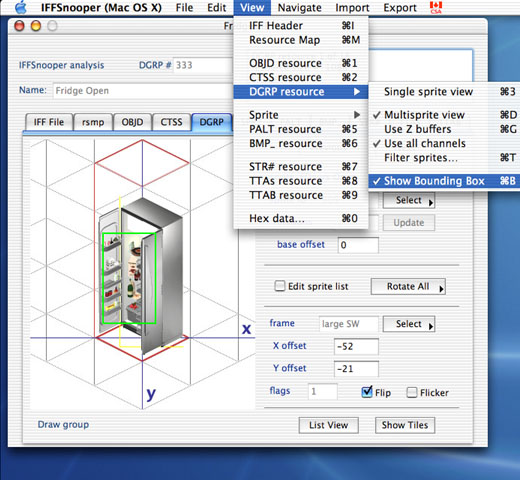
Task: Click the Name field Fridge Open
Action: pos(143,91)
